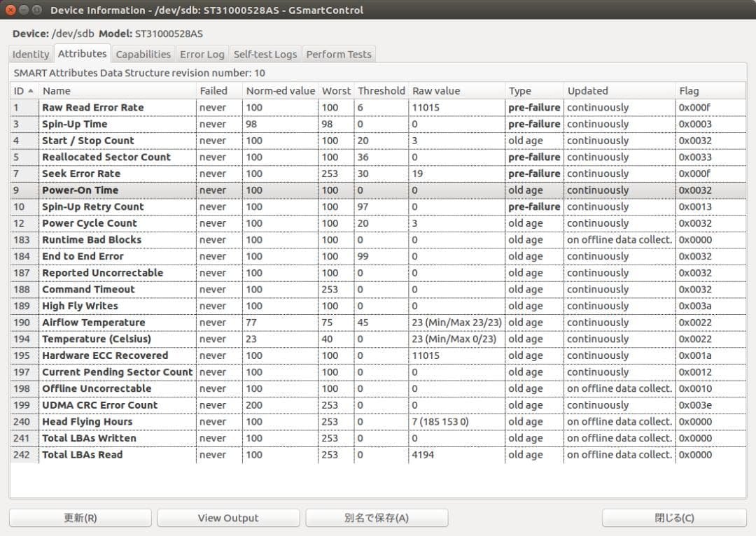The image size is (756, 536).
Task: Click the Norm-ed value column header
Action: pos(280,91)
